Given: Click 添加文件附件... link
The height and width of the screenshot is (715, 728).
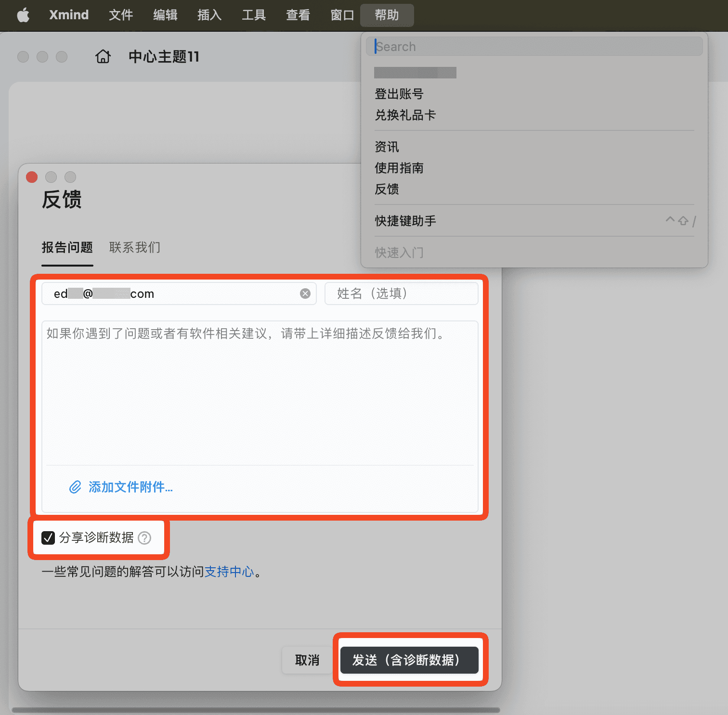Looking at the screenshot, I should click(x=130, y=487).
